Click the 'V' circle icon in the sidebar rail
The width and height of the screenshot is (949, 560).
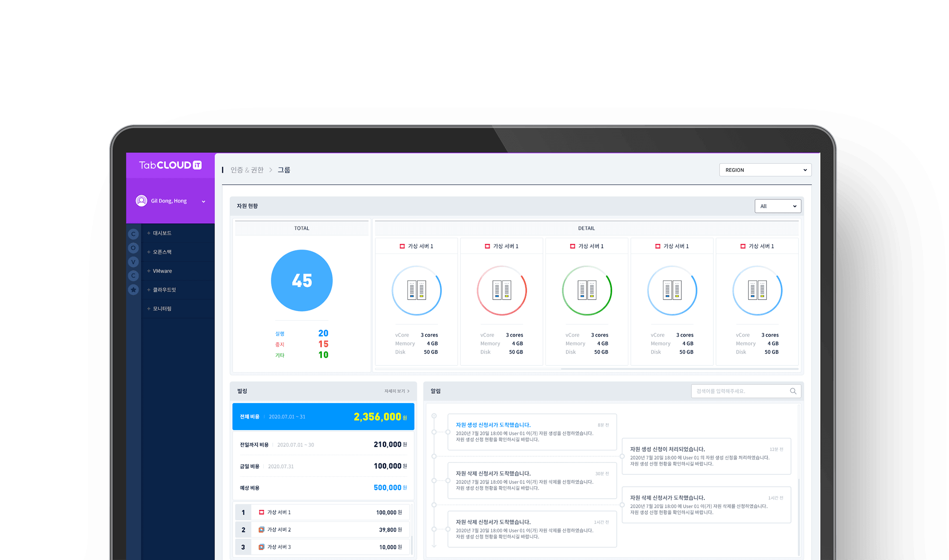pos(133,262)
